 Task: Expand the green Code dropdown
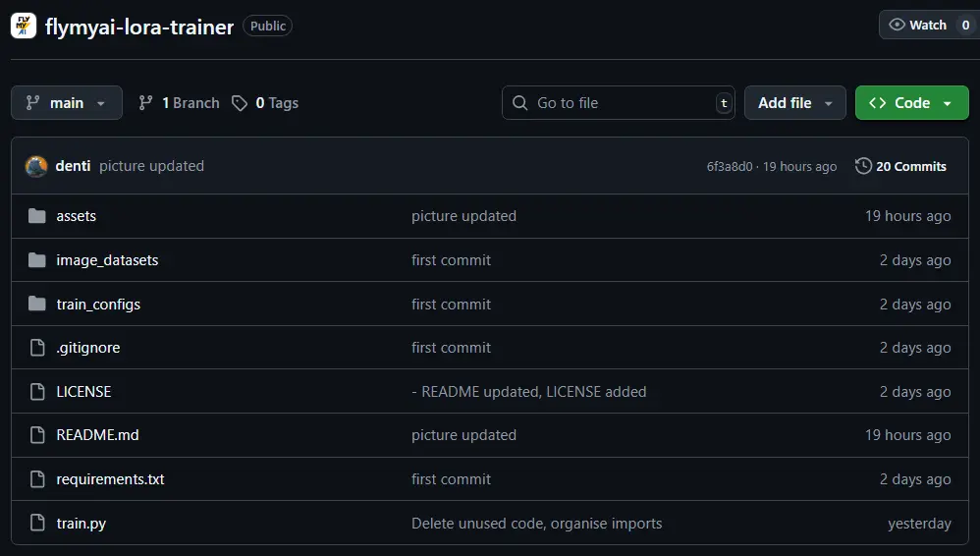click(911, 103)
